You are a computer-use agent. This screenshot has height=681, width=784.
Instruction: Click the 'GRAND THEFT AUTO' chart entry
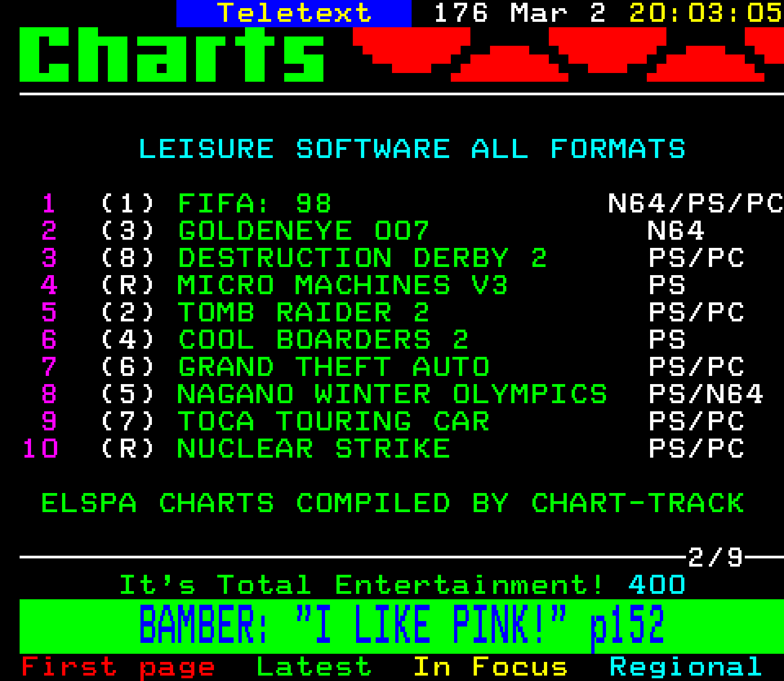(x=334, y=367)
